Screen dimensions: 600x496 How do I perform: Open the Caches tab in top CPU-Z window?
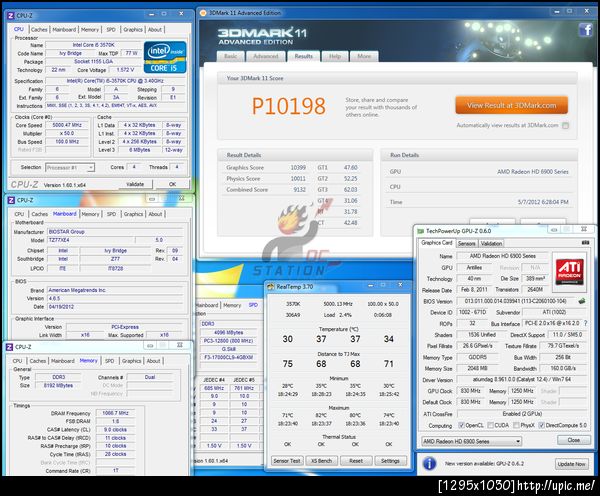pyautogui.click(x=39, y=29)
